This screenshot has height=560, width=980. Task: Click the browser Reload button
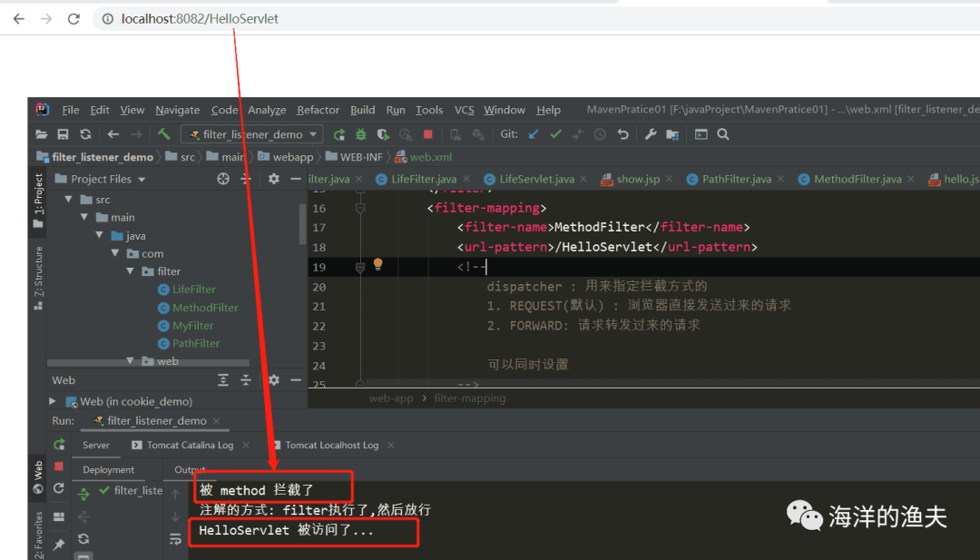coord(73,19)
